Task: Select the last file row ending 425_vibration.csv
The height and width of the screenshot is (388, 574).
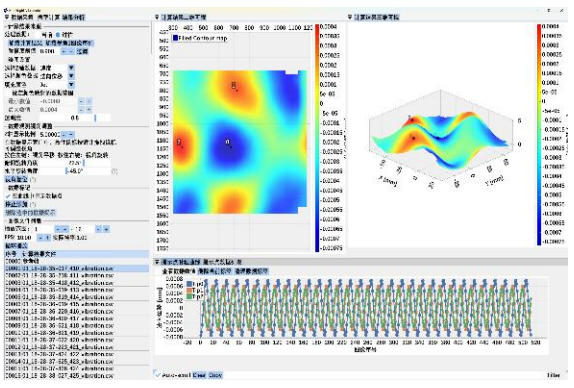Action: point(77,376)
